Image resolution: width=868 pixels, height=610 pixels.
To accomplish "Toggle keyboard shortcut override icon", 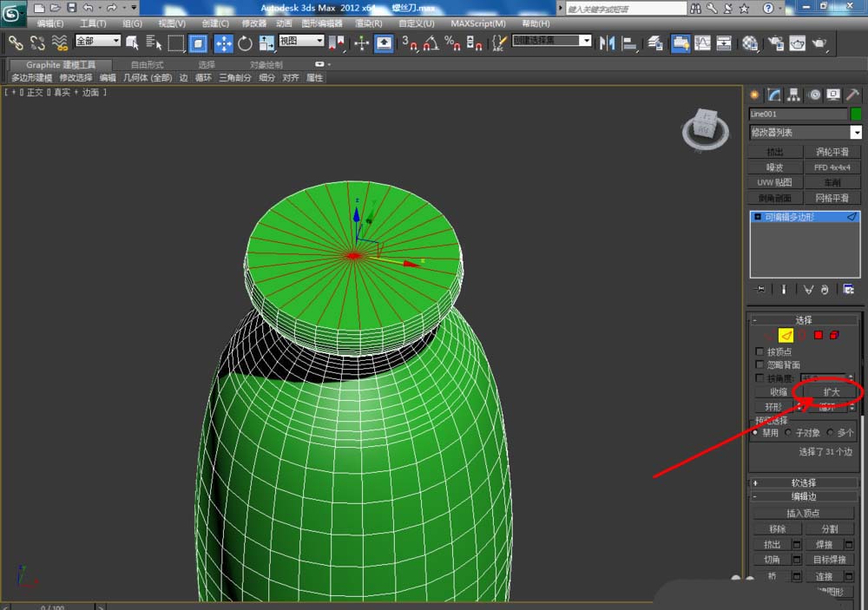I will coord(384,43).
